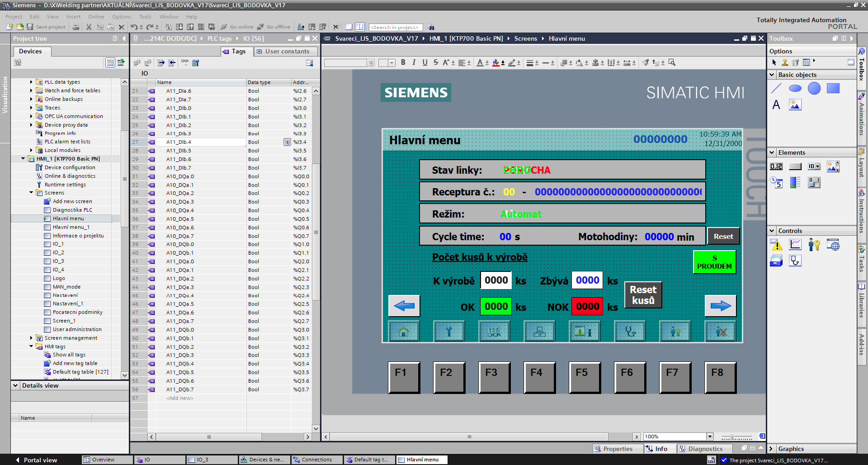Image resolution: width=868 pixels, height=465 pixels.
Task: Collapse the Screens folder in project tree
Action: [x=31, y=193]
